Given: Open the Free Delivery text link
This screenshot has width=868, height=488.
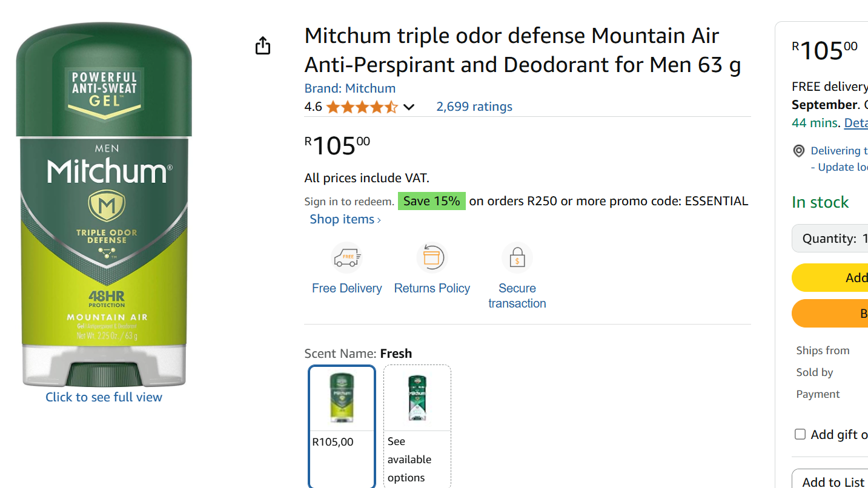Looking at the screenshot, I should click(x=347, y=288).
